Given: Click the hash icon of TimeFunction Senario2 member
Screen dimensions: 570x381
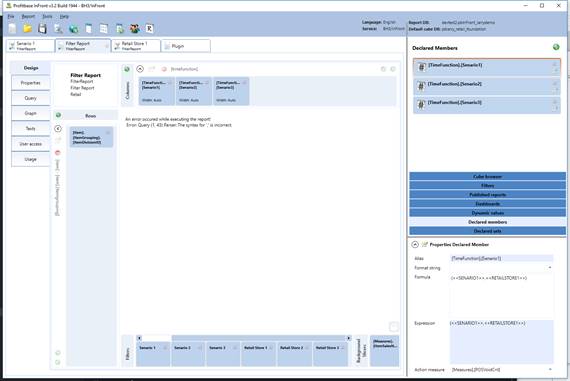Looking at the screenshot, I should (x=421, y=86).
